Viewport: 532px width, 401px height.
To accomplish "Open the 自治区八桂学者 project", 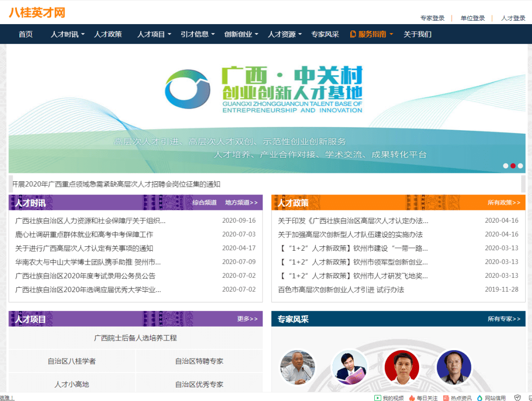I will pos(71,361).
